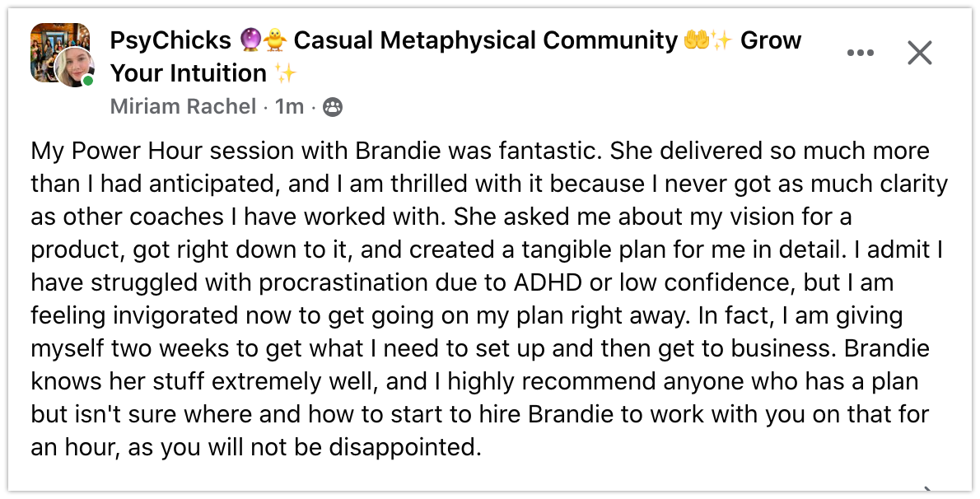Image resolution: width=980 pixels, height=499 pixels.
Task: Visit the 'Miriam Rachel' author profile link
Action: click(183, 106)
